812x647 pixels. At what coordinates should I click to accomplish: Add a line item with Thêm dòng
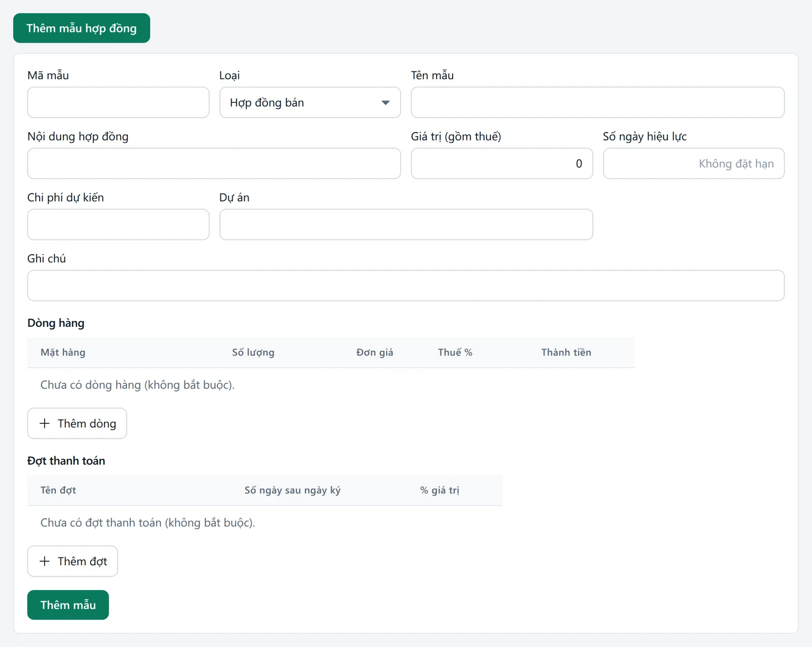[77, 423]
